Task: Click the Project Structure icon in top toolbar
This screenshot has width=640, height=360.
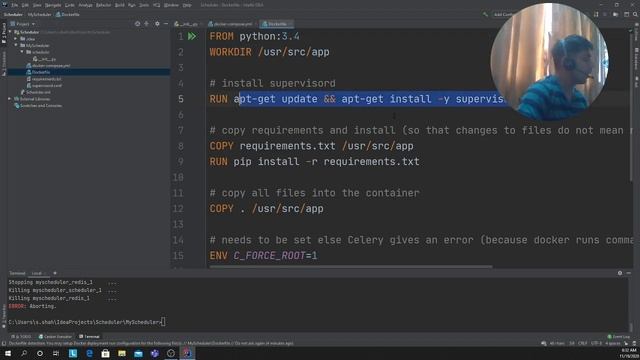Action: click(x=627, y=14)
